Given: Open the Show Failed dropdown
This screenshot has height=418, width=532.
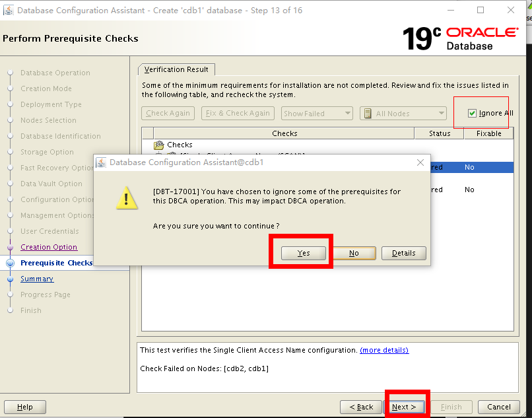Looking at the screenshot, I should point(317,114).
